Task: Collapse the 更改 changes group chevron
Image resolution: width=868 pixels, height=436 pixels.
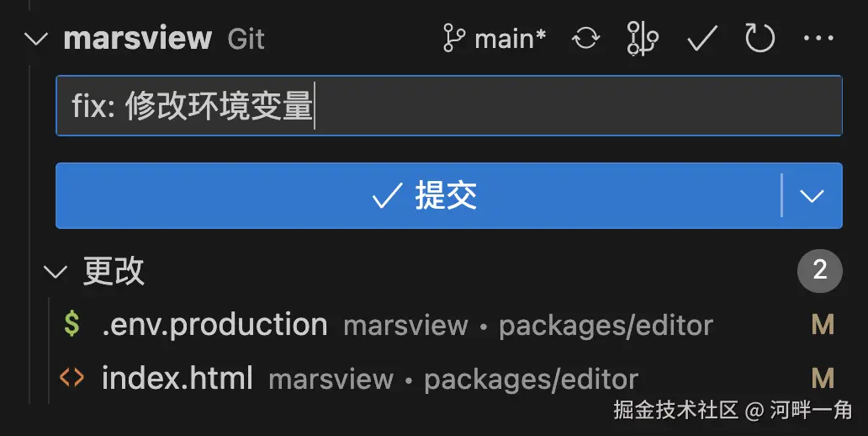Action: pyautogui.click(x=56, y=272)
